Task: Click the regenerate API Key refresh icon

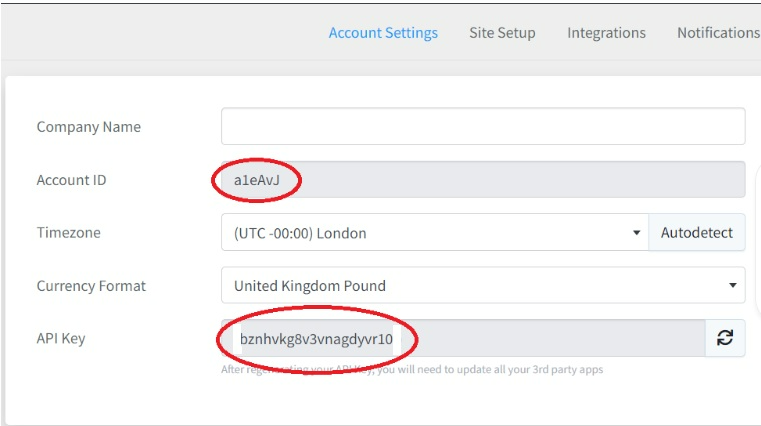Action: tap(725, 338)
